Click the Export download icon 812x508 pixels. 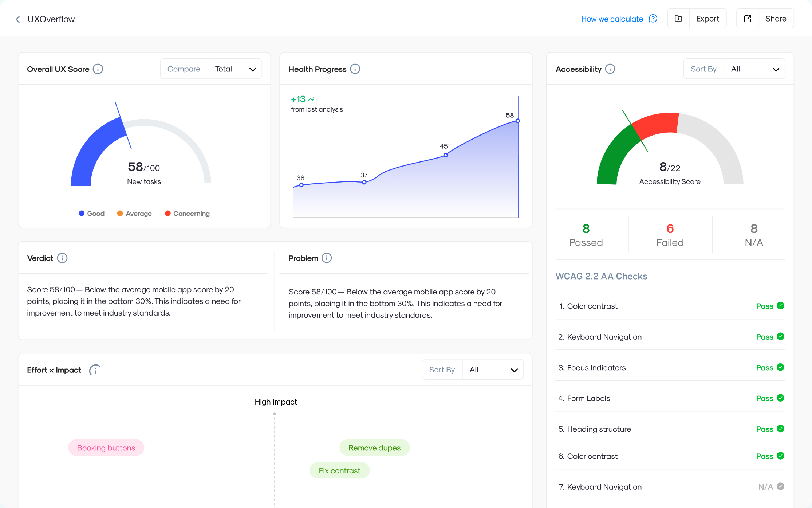678,19
